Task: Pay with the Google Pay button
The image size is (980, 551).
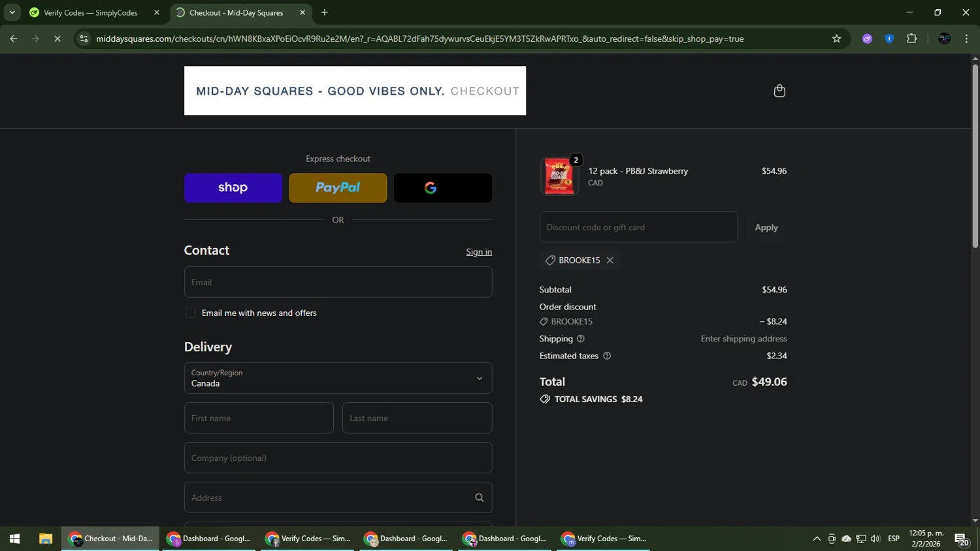Action: tap(442, 188)
